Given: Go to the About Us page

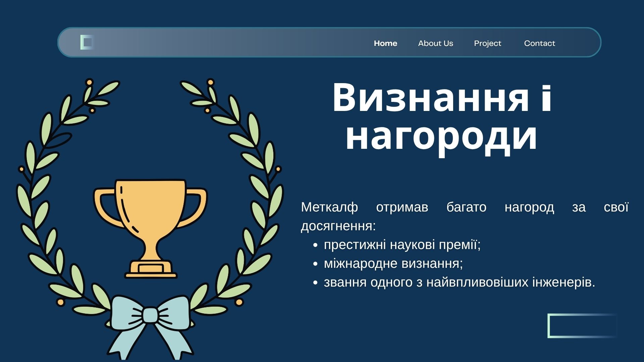Looking at the screenshot, I should pos(435,43).
